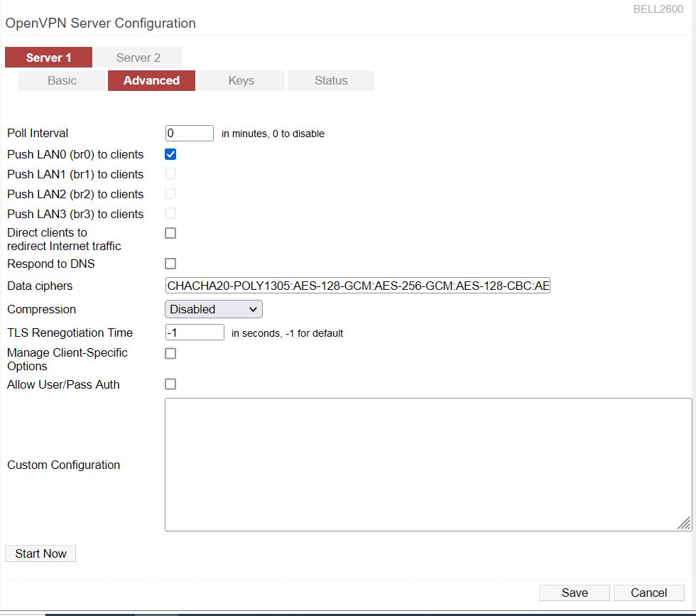Enable Direct clients to redirect Internet traffic
Viewport: 696px width, 616px height.
pos(170,233)
